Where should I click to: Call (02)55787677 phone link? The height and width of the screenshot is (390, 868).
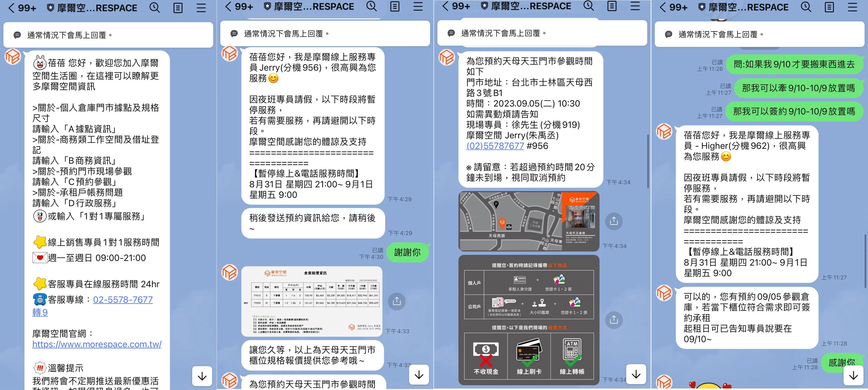[495, 146]
